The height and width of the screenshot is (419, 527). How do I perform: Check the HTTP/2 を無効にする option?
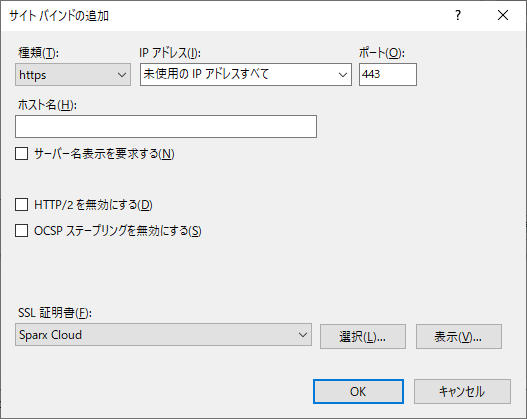(x=22, y=205)
